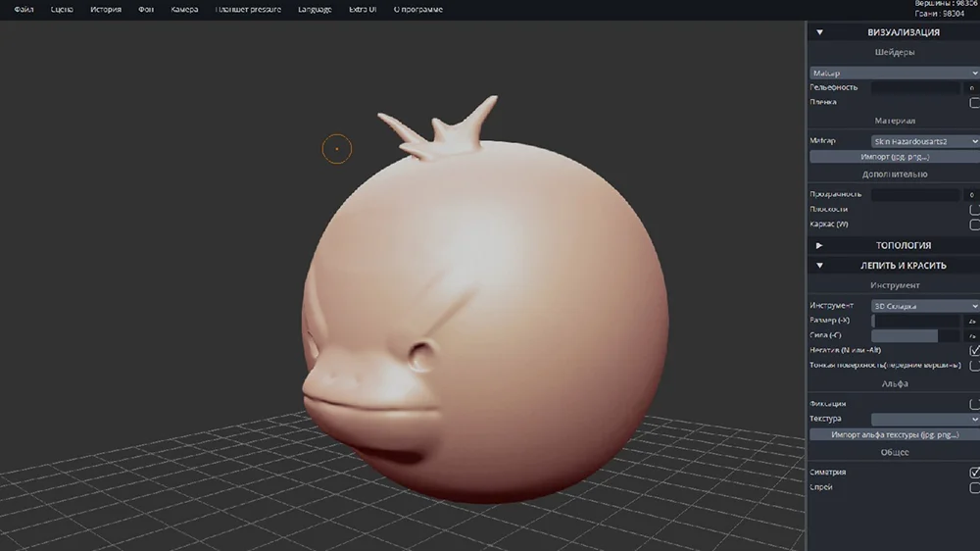Enable the Спрей checkbox
This screenshot has width=980, height=551.
tap(974, 487)
